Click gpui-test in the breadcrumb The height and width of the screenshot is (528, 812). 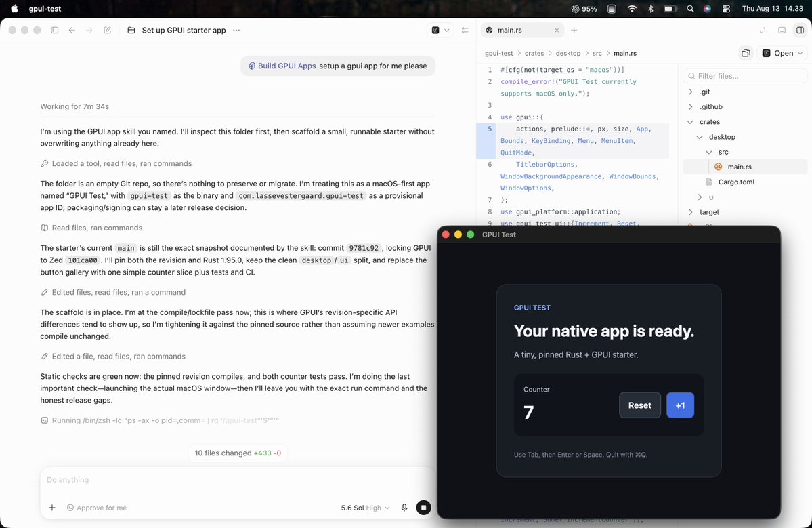point(498,53)
